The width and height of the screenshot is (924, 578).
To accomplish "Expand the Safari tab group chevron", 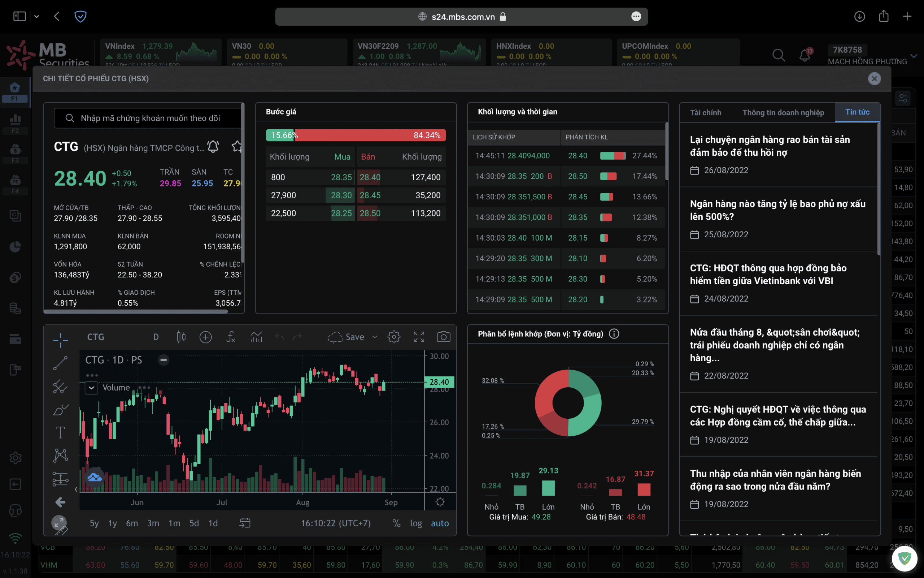I will [37, 17].
